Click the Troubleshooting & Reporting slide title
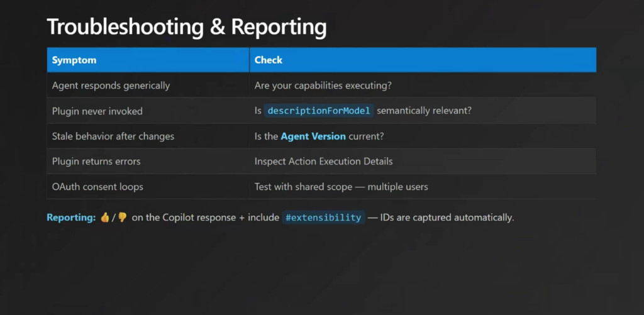The width and height of the screenshot is (644, 315). tap(187, 27)
